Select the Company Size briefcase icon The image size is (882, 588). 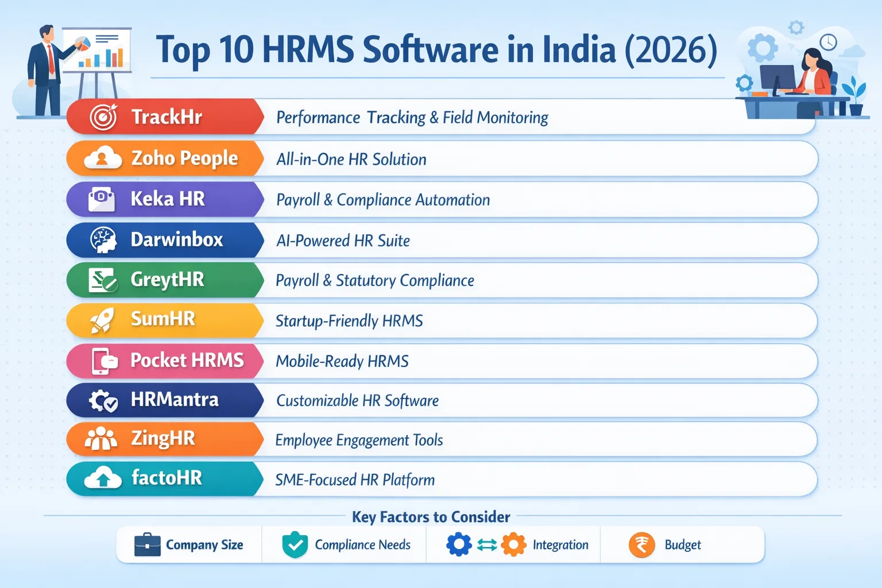point(148,544)
